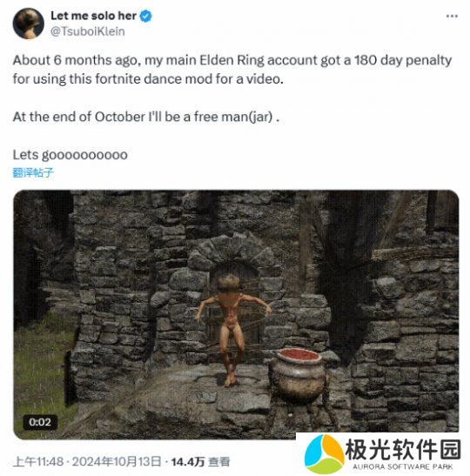
Task: Click the 查看 views label
Action: pyautogui.click(x=219, y=462)
